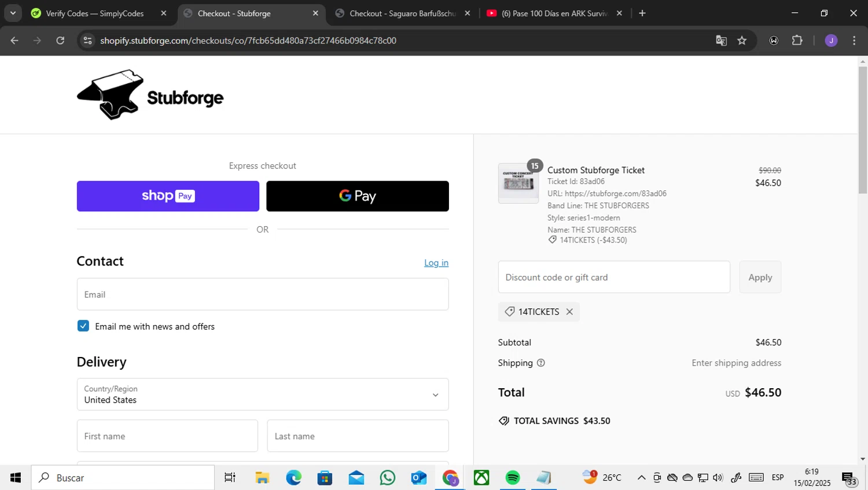Screen dimensions: 868x490
Task: Switch to Checkout Saguaro tab
Action: click(403, 13)
